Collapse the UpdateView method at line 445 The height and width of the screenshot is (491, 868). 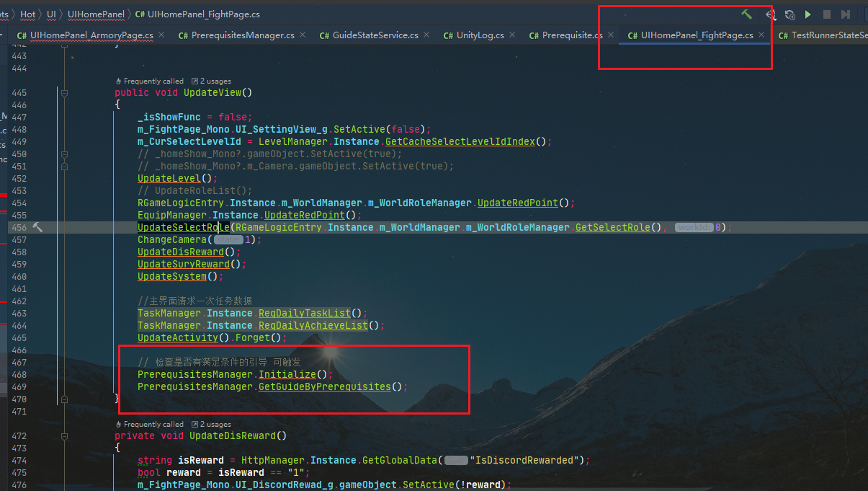[x=64, y=93]
